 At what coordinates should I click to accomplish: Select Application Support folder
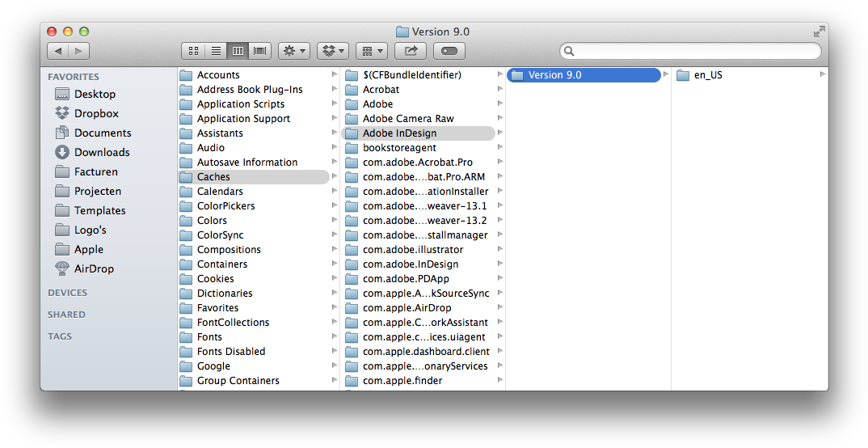[x=259, y=119]
